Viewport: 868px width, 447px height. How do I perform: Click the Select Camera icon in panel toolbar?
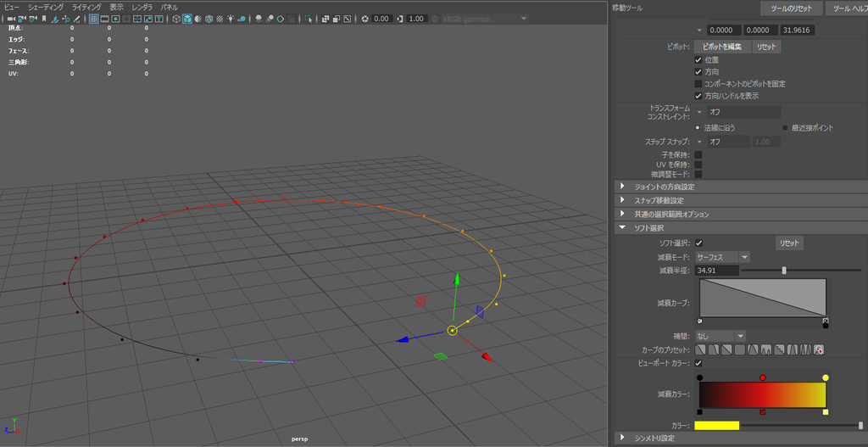pyautogui.click(x=11, y=19)
